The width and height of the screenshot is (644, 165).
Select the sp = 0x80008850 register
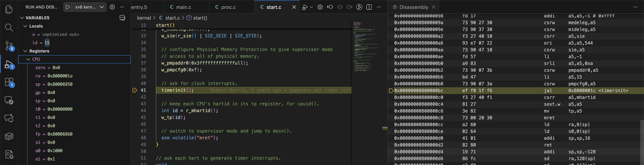click(74, 84)
